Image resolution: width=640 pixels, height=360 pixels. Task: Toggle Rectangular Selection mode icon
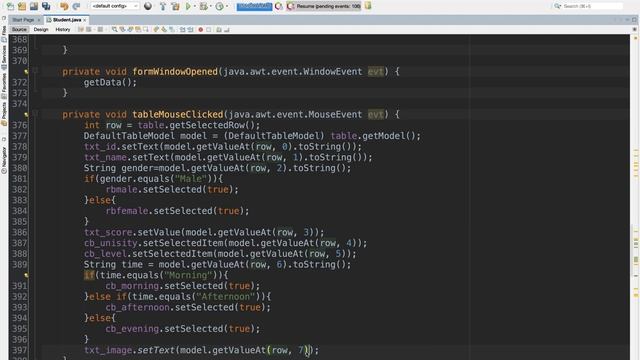(146, 29)
